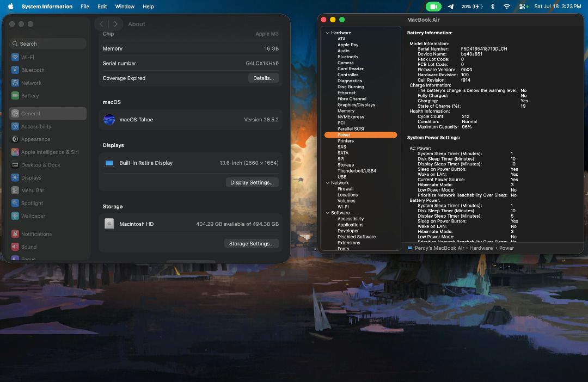Select Power in the Hardware tree

[360, 135]
